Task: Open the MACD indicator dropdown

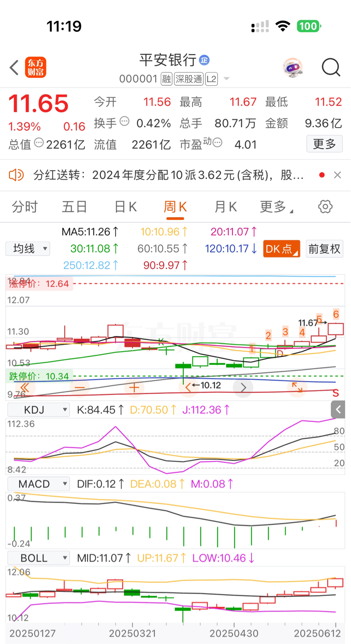Action: (x=38, y=483)
